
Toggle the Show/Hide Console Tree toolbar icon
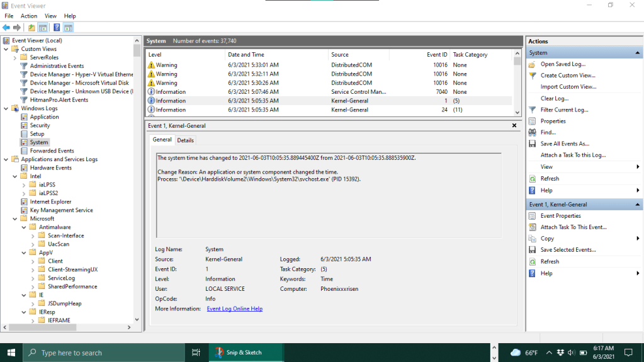[43, 28]
